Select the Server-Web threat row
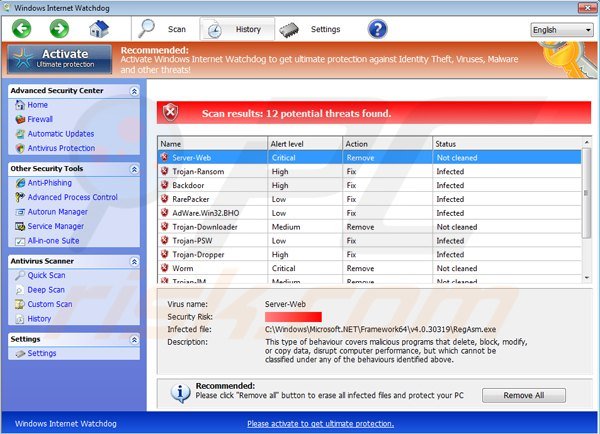This screenshot has width=600, height=434. point(369,157)
